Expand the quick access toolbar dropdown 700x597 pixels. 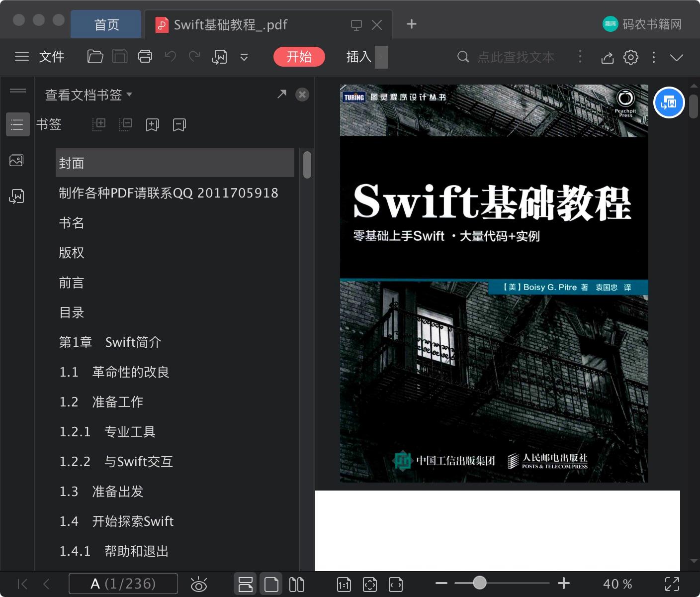pos(244,57)
